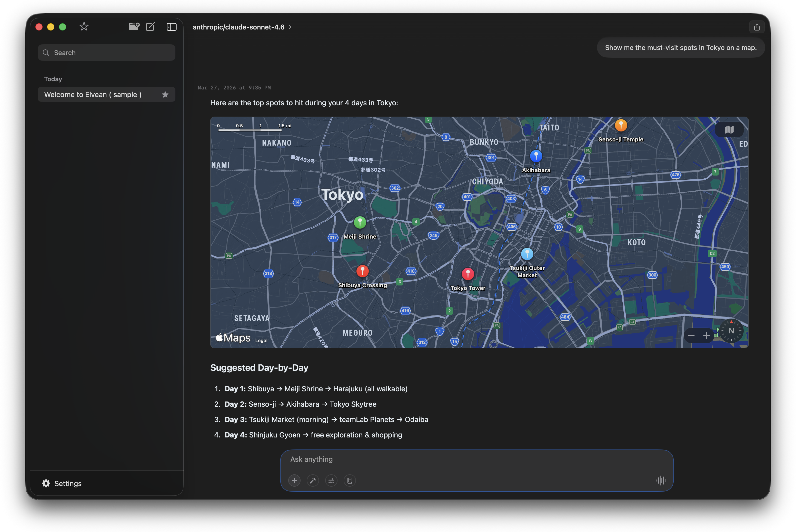Screen dimensions: 796x532
Task: Star the chat Welcome to Elvean
Action: pos(165,94)
